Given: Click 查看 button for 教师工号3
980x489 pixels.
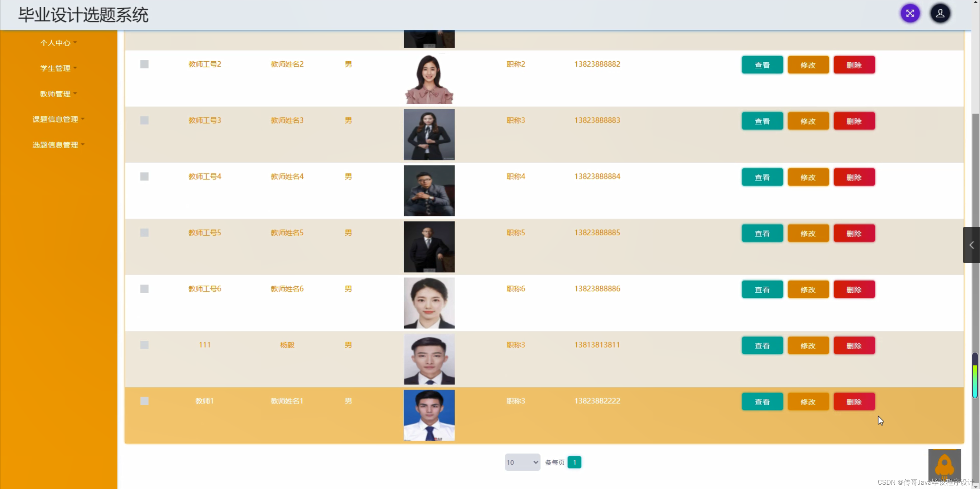Looking at the screenshot, I should 762,121.
